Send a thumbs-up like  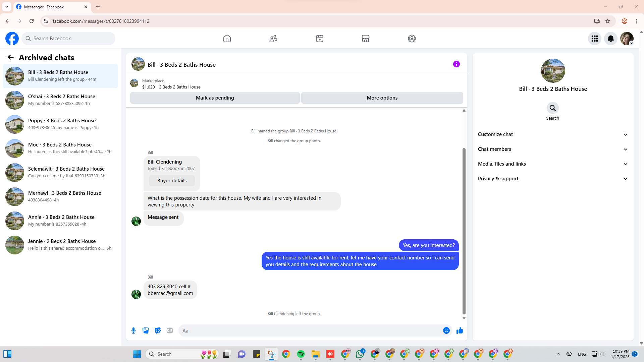(x=460, y=330)
